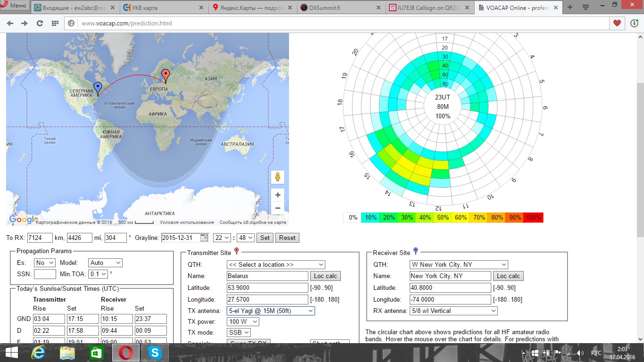The image size is (644, 362).
Task: Open the Min.TOA dropdown
Action: [x=98, y=274]
